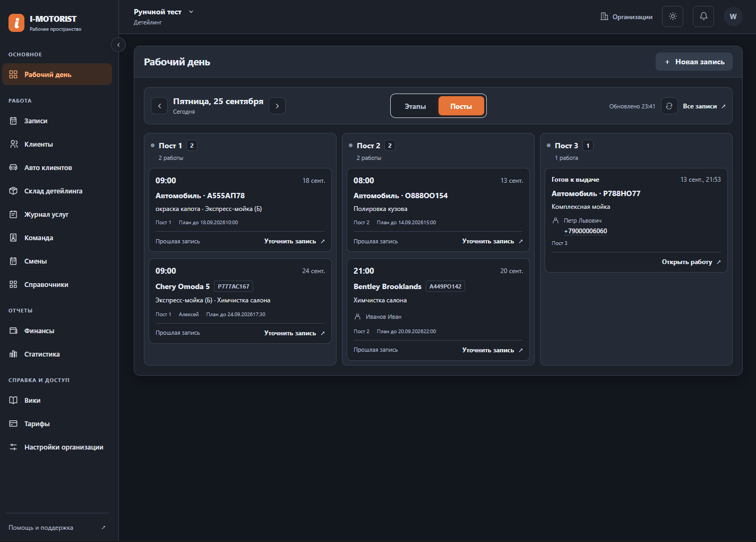Open Клиенты in the sidebar

(57, 144)
